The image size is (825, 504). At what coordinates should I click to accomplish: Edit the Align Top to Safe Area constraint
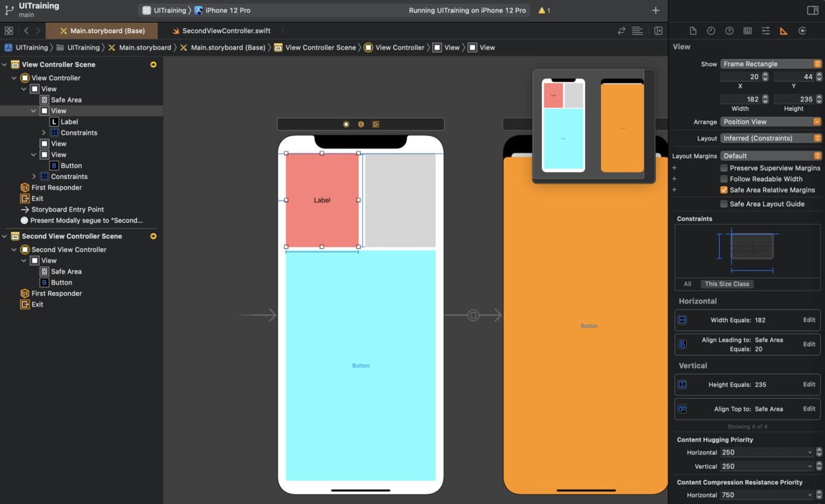pos(809,408)
